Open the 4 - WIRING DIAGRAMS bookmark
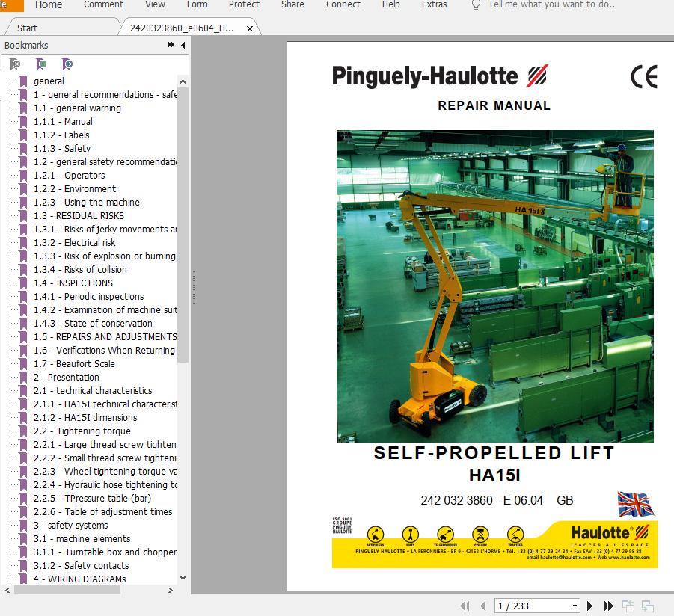The height and width of the screenshot is (616, 674). tap(78, 579)
